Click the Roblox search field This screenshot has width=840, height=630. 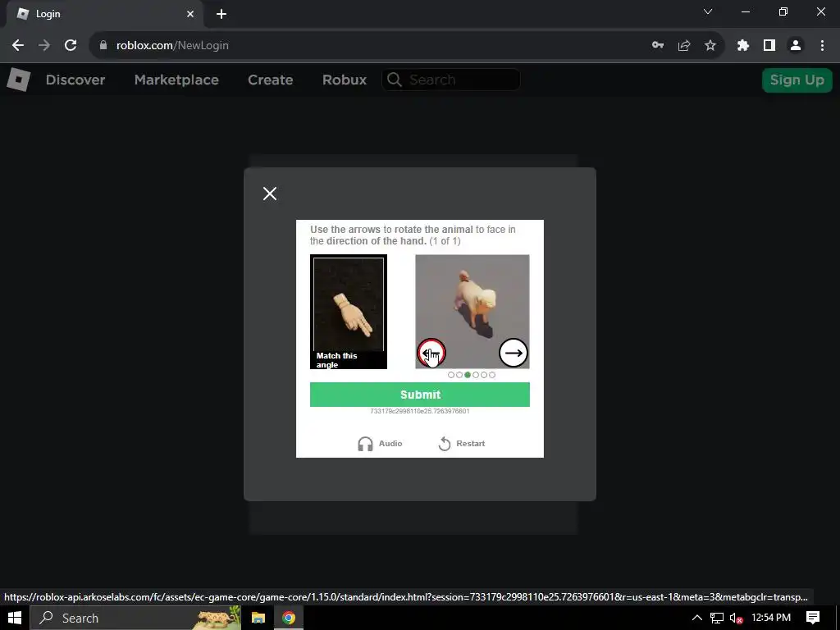(x=451, y=80)
